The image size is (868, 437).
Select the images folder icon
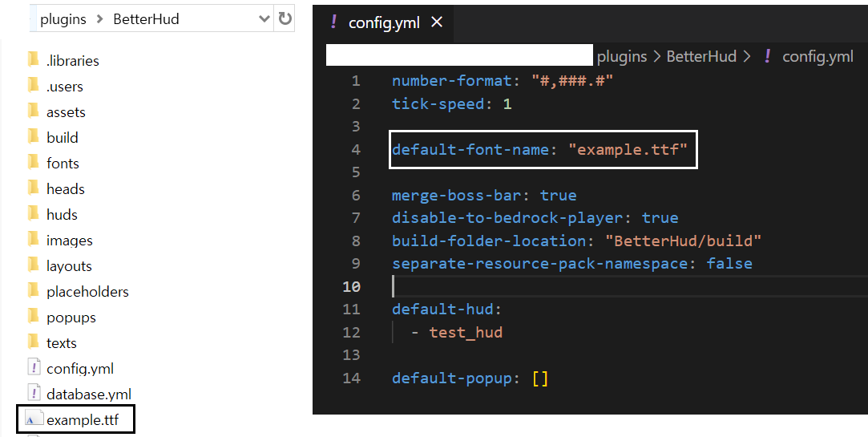click(33, 239)
